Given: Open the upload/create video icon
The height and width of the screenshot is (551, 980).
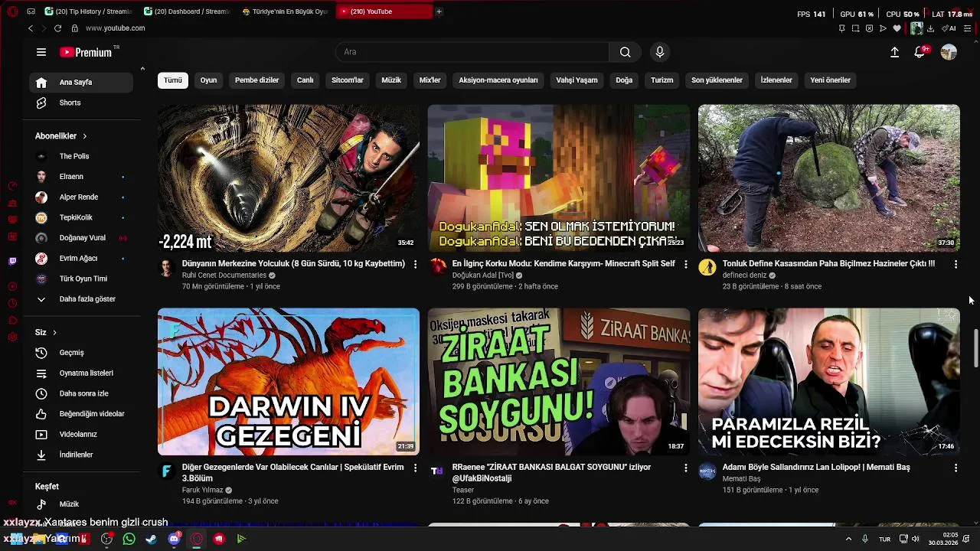Looking at the screenshot, I should 894,52.
